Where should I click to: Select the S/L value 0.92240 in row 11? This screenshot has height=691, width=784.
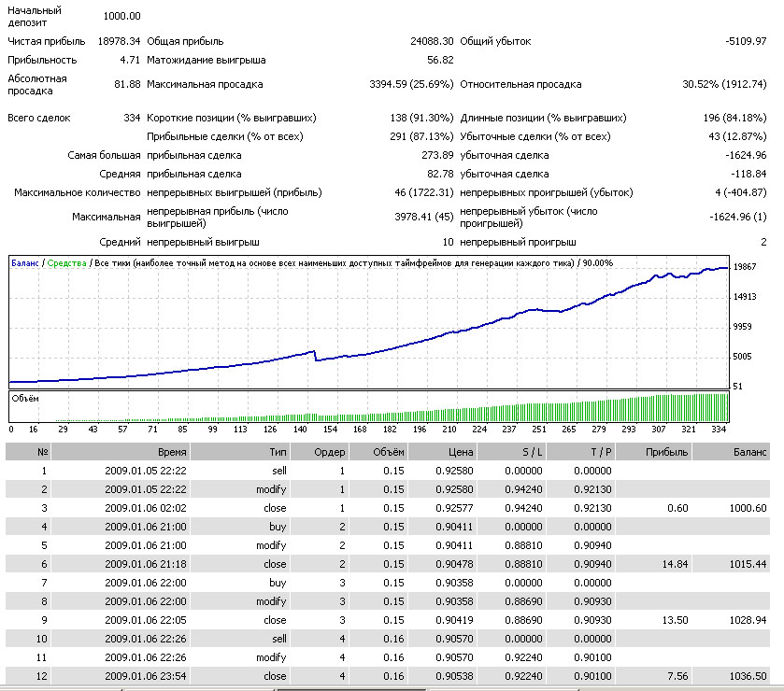523,657
